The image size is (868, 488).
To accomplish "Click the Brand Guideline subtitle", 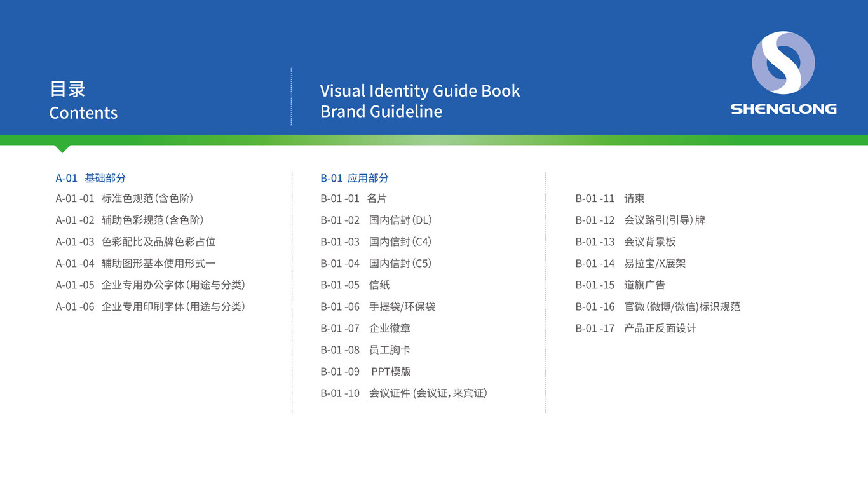I will 381,111.
